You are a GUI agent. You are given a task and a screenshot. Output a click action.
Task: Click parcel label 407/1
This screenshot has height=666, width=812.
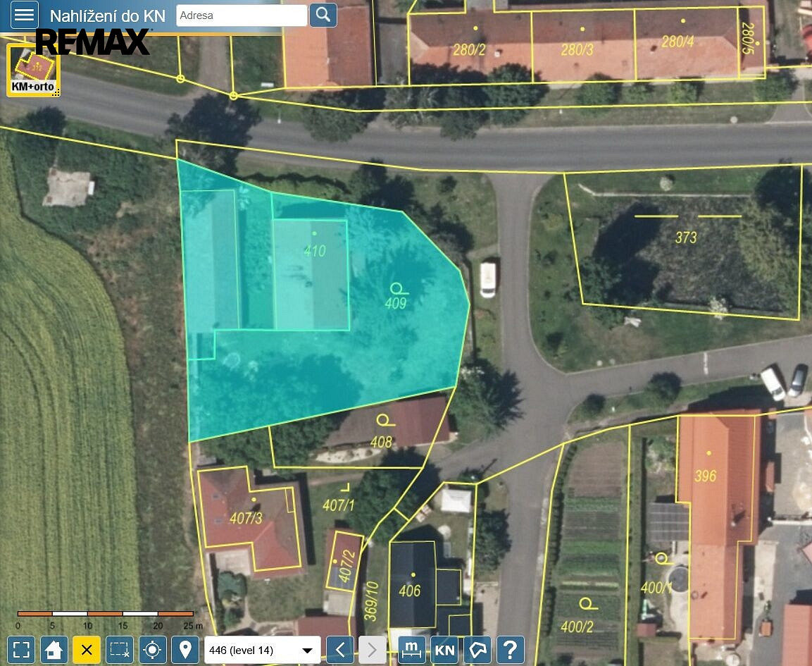point(339,505)
